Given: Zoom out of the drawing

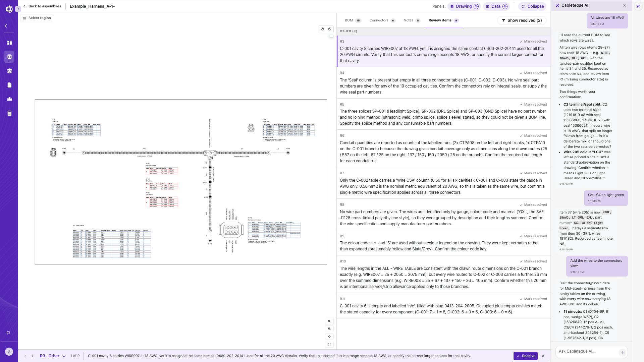Looking at the screenshot, I should (329, 329).
